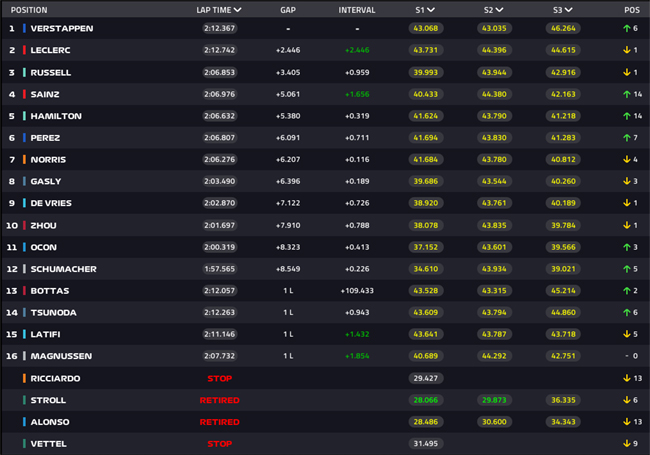Viewport: 650px width, 455px height.
Task: Open the GAP column dropdown
Action: 290,10
